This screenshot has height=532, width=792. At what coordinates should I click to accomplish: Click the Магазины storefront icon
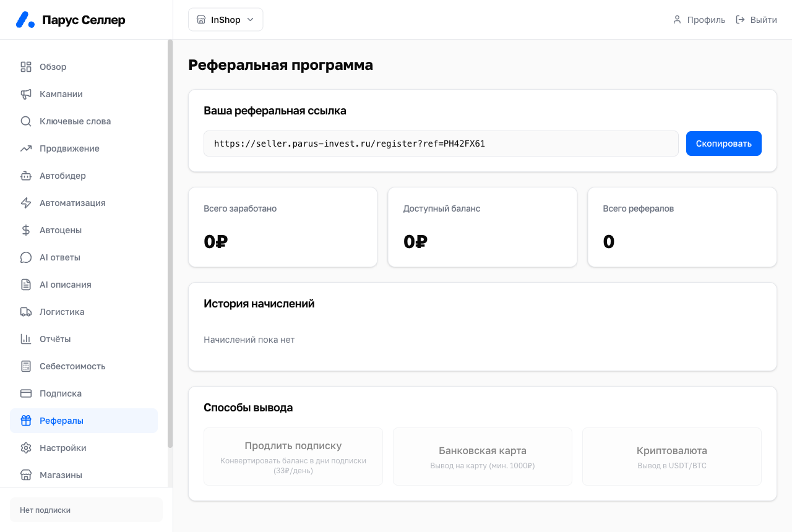(x=26, y=475)
